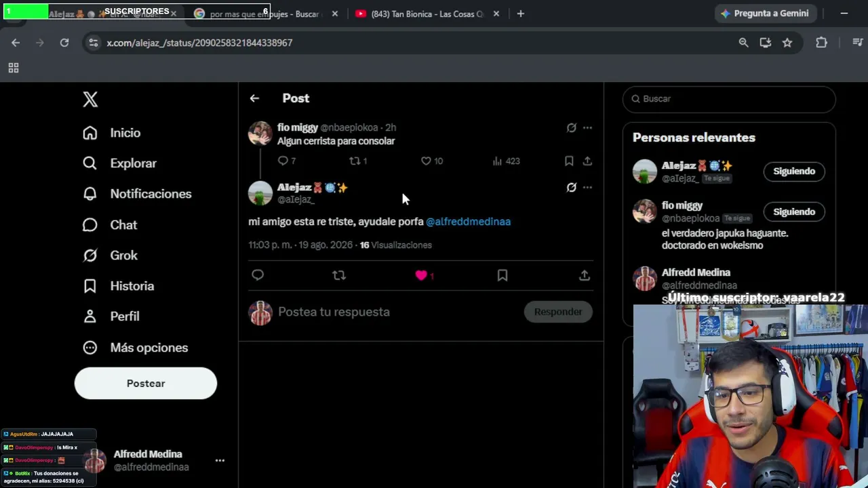Click Grok icon on fio miggy's post
Image resolution: width=868 pixels, height=488 pixels.
pyautogui.click(x=572, y=127)
